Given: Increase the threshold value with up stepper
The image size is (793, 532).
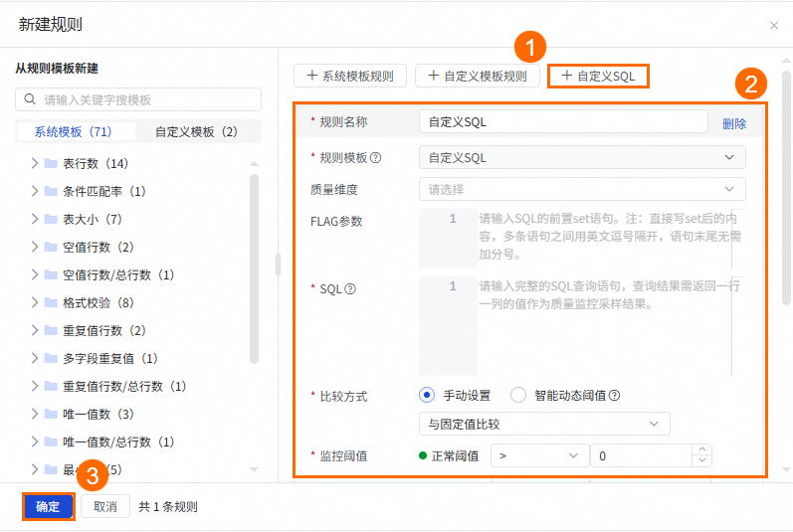Looking at the screenshot, I should 702,449.
